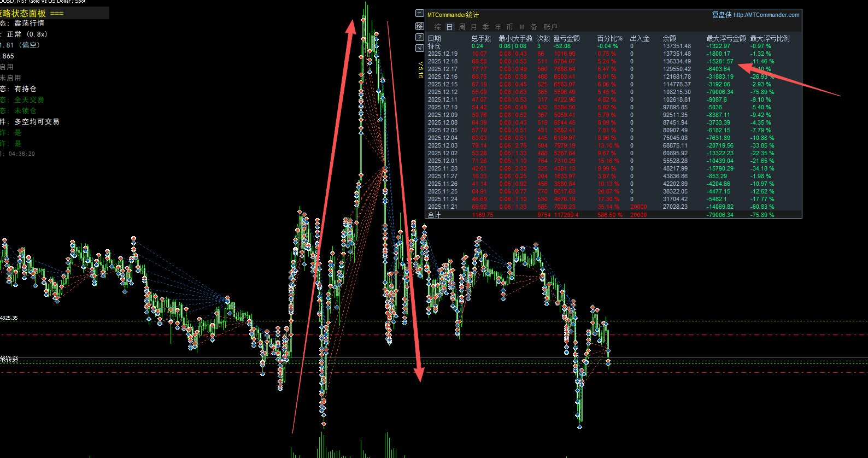Image resolution: width=868 pixels, height=458 pixels.
Task: Select the 2025.12.10 date row
Action: pyautogui.click(x=443, y=107)
